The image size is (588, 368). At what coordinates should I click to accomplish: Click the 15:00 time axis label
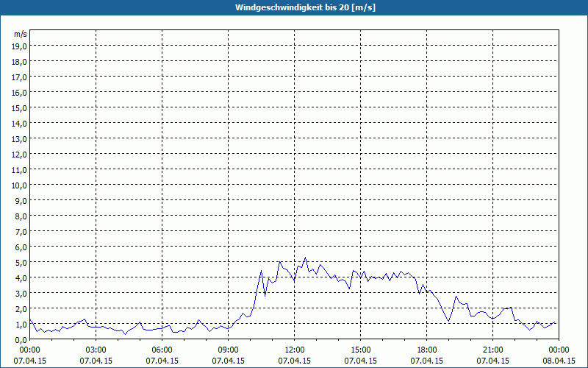click(x=360, y=350)
